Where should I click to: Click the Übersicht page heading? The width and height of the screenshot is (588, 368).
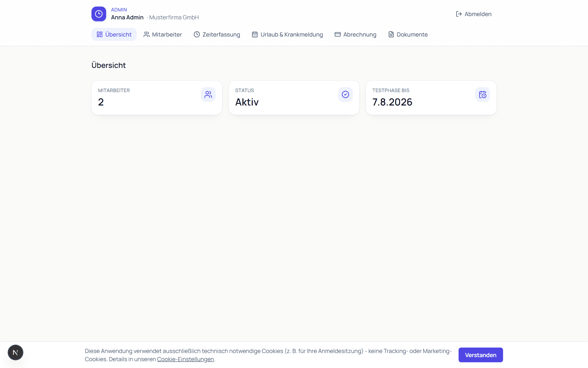tap(109, 65)
